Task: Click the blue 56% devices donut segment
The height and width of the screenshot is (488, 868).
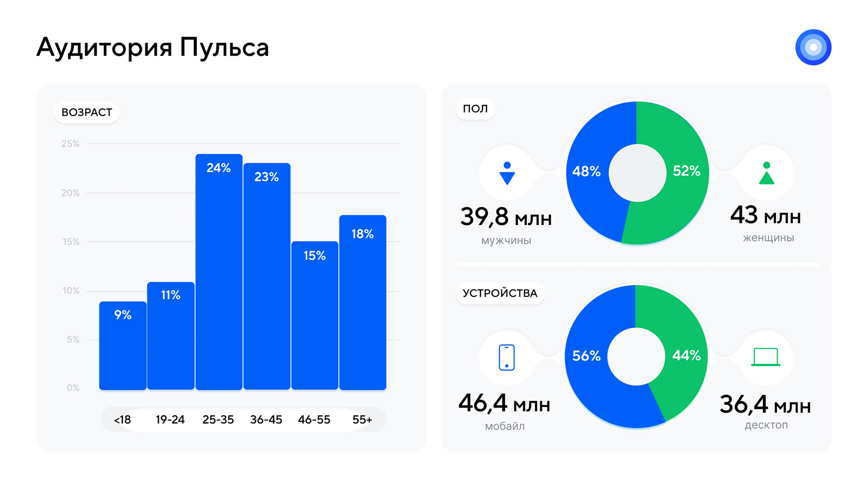Action: tap(586, 356)
